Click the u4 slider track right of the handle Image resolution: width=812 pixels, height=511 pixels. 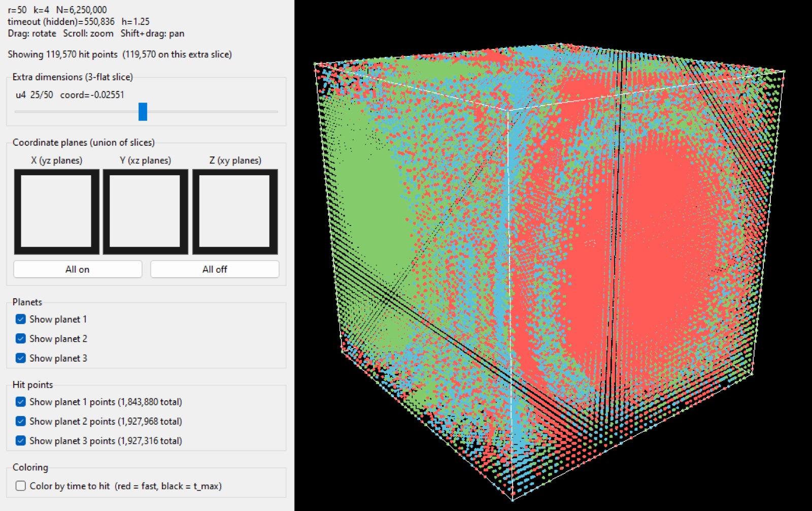[x=213, y=112]
